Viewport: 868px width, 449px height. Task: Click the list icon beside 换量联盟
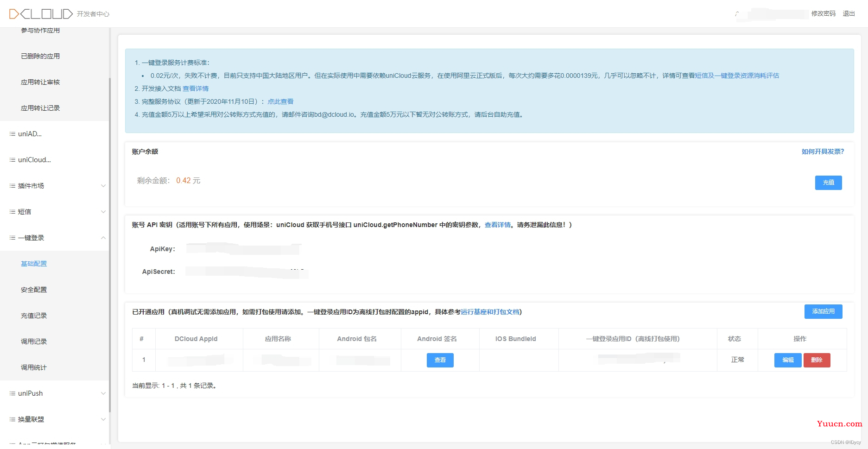tap(13, 419)
